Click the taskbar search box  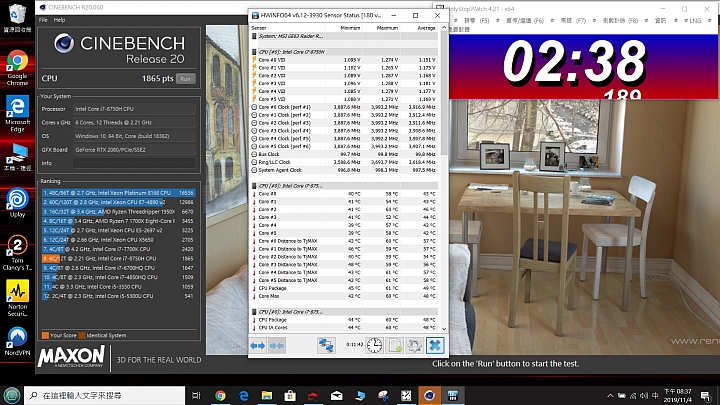point(105,395)
